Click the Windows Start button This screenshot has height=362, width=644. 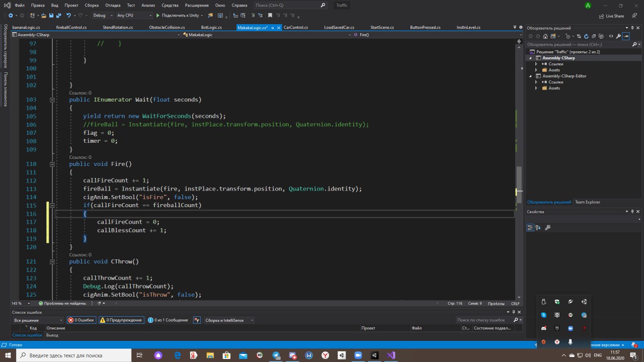tap(7, 355)
